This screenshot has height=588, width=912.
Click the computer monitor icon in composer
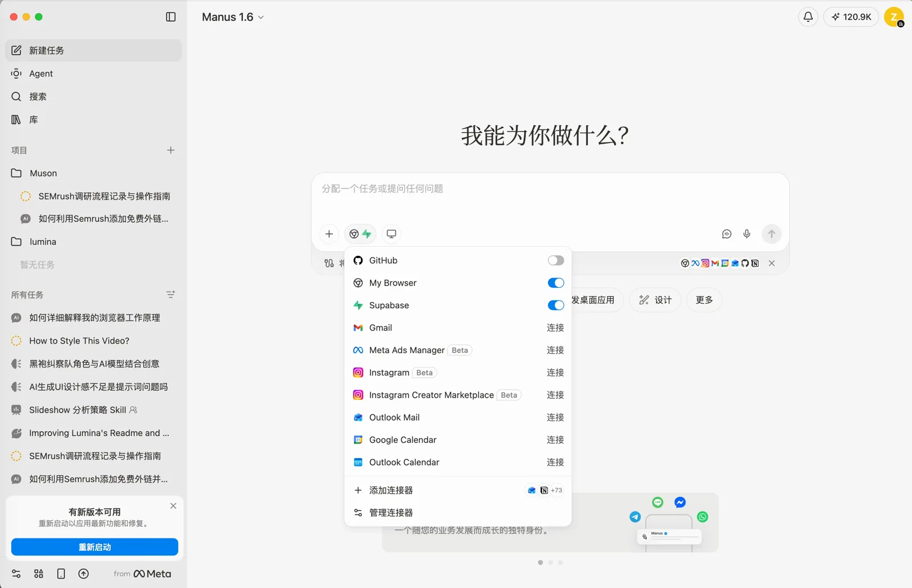click(x=392, y=234)
